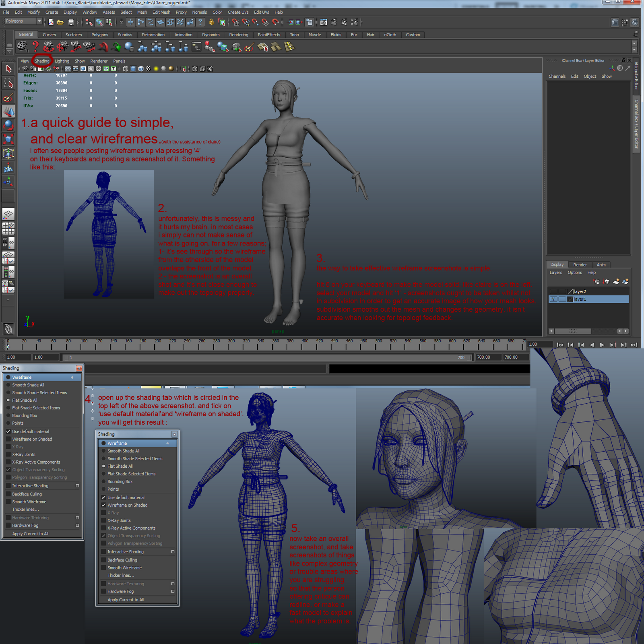The image size is (644, 644).
Task: Play animation forwards
Action: coord(602,345)
